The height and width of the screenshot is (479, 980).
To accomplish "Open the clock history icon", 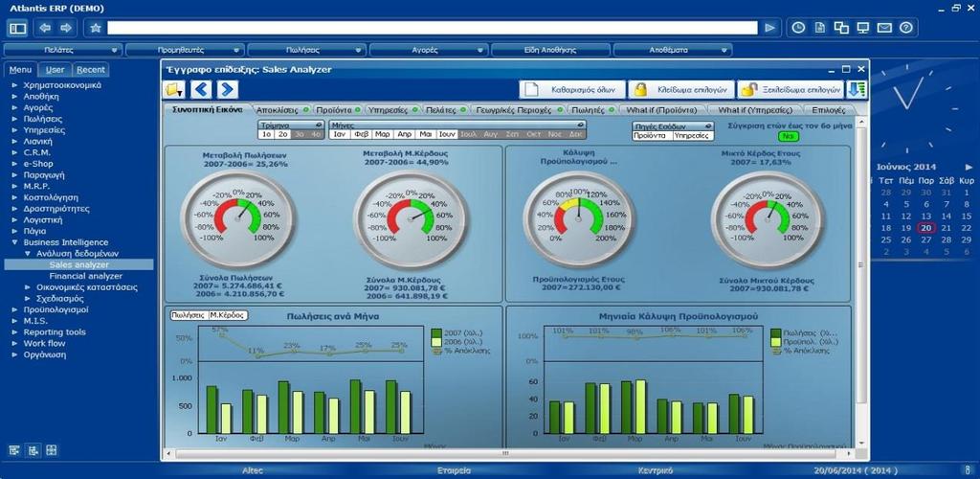I will tap(798, 28).
